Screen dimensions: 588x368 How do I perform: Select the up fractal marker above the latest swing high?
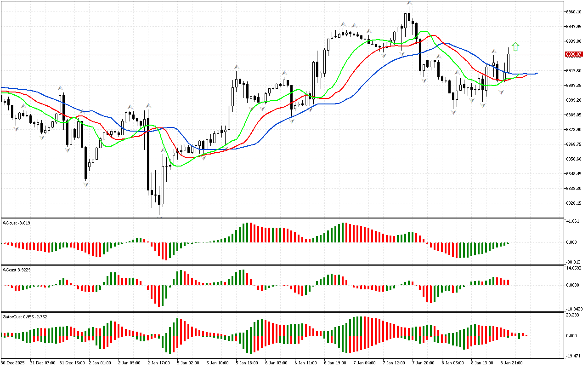pos(494,51)
